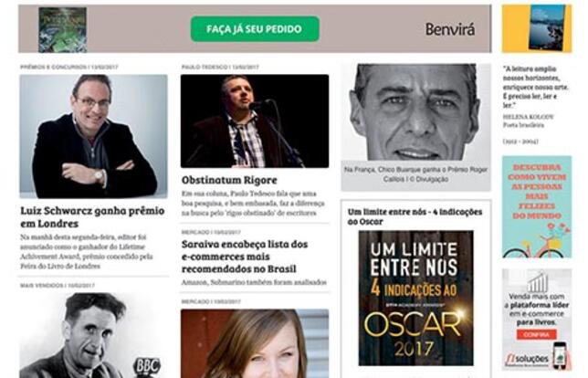This screenshot has height=378, width=588.
Task: Click the Mercado category label above Saraiva article
Action: tap(194, 232)
